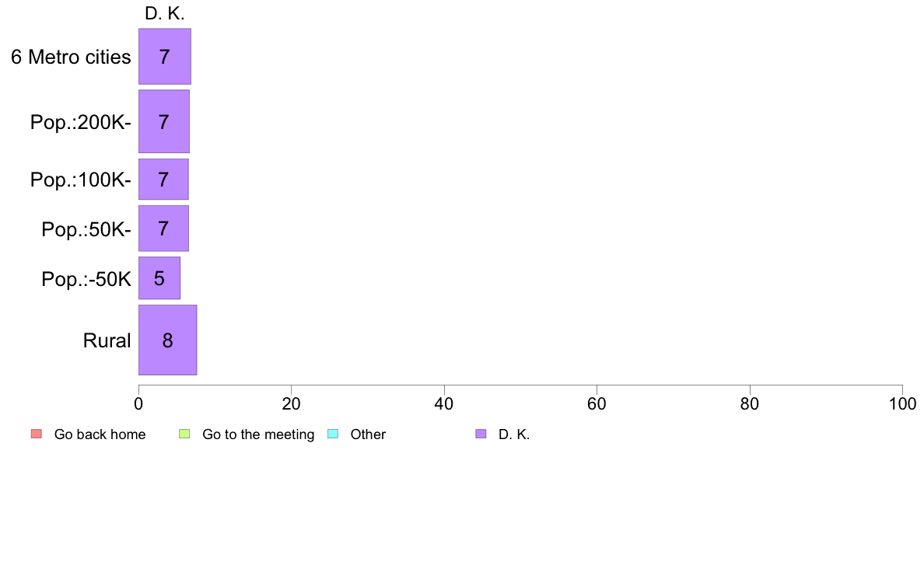Viewport: 924px width, 572px height.
Task: Select the Pop.:50K- bar
Action: [x=163, y=228]
